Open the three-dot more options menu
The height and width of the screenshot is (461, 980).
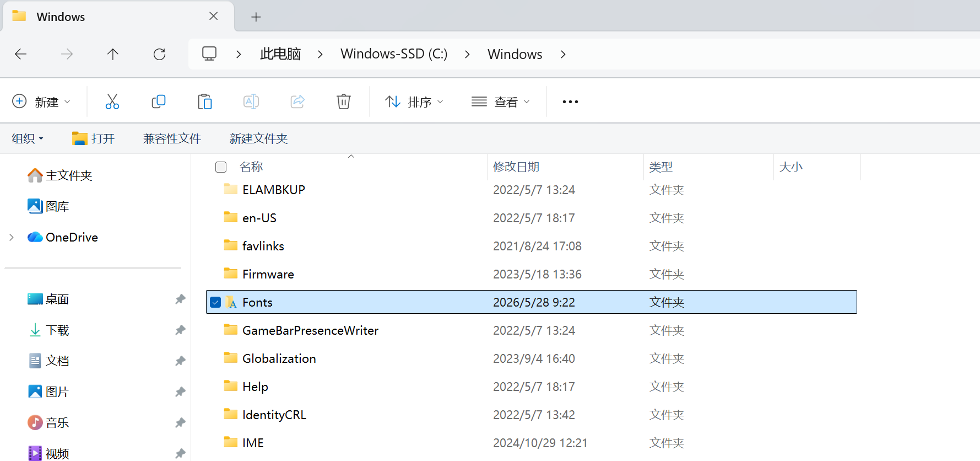tap(570, 101)
